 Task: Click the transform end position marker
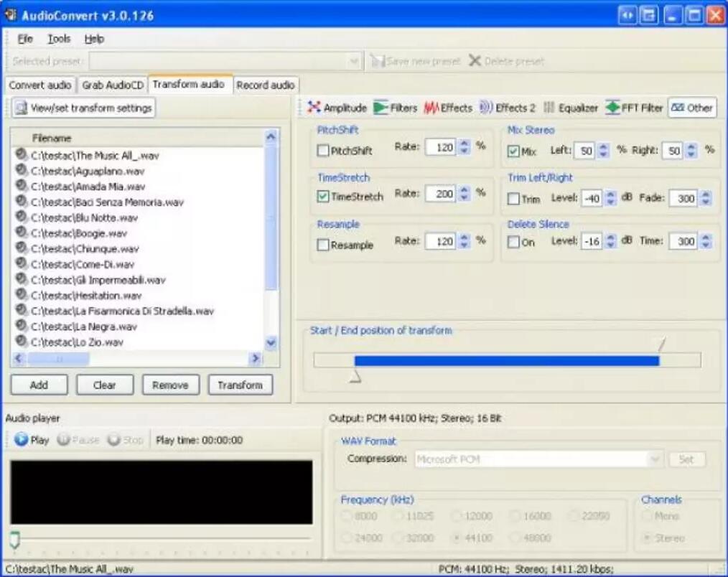(661, 344)
